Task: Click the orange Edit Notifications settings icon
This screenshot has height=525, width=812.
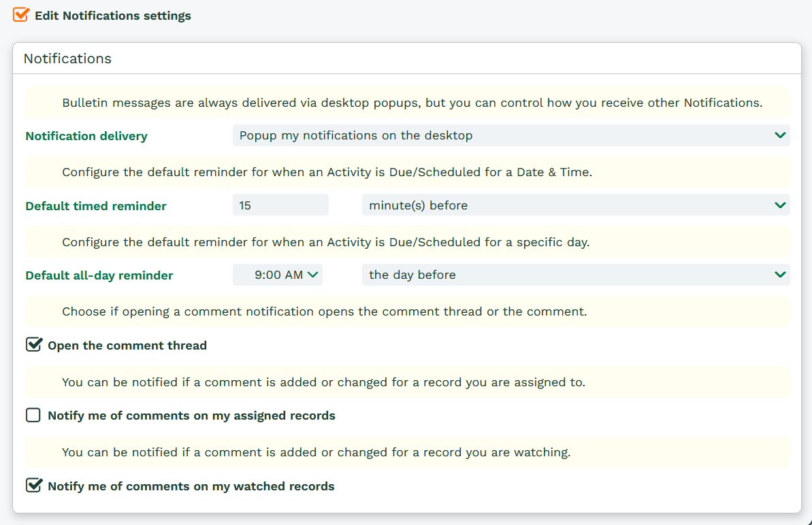Action: pos(21,14)
